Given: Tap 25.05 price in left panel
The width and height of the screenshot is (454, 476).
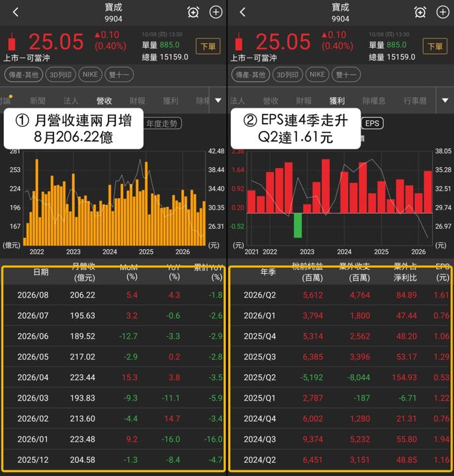Looking at the screenshot, I should 56,42.
